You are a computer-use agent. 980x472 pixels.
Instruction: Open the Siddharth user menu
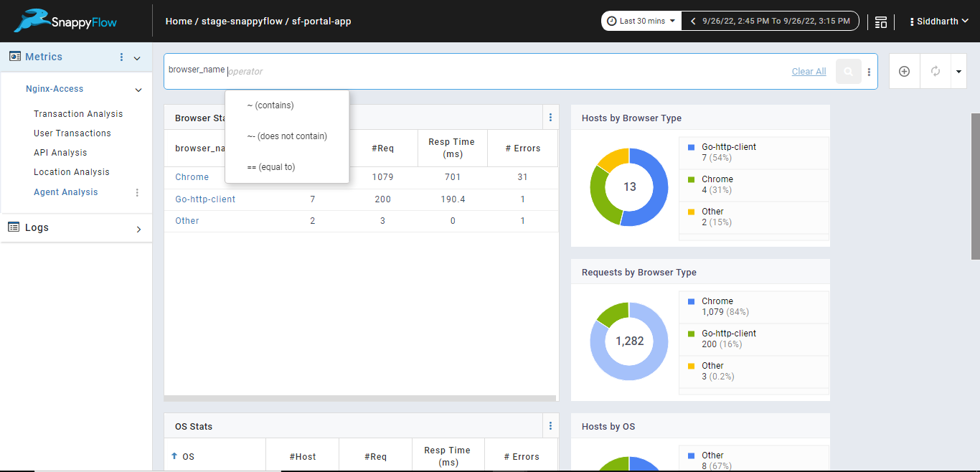pyautogui.click(x=939, y=22)
